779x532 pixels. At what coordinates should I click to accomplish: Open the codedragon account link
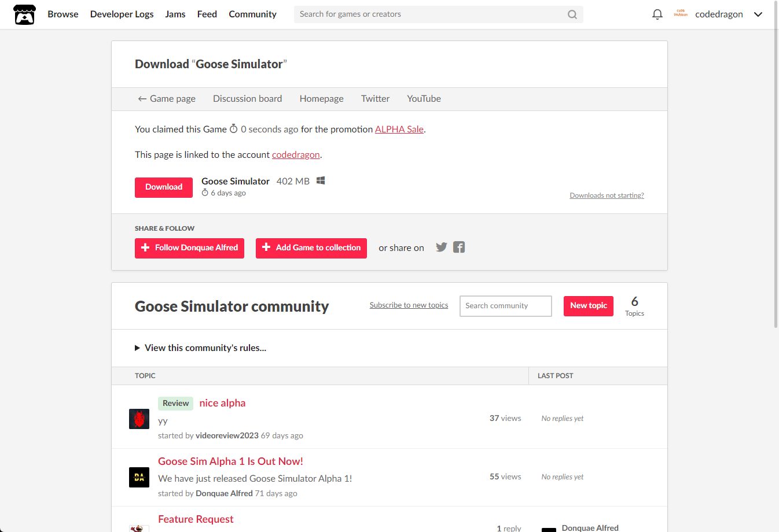coord(296,155)
